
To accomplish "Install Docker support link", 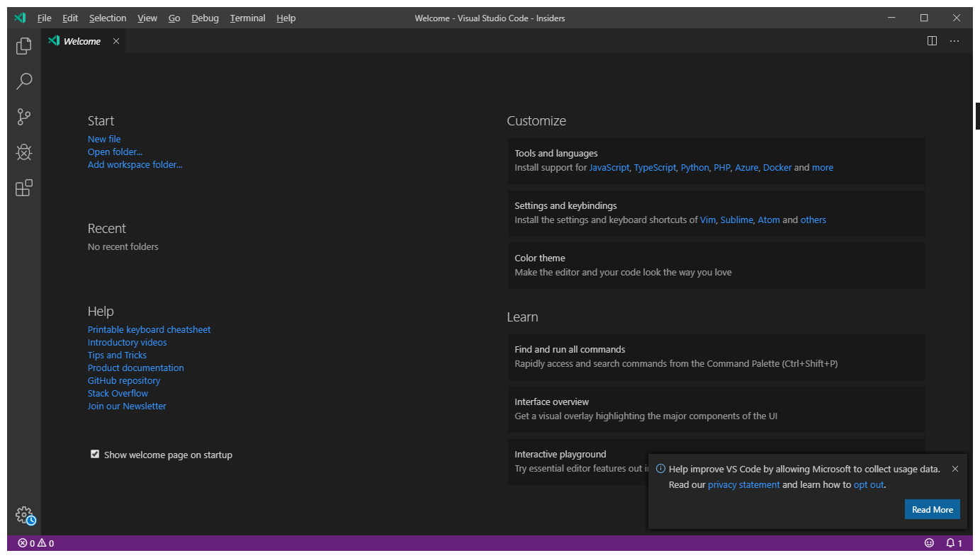I will pyautogui.click(x=777, y=168).
